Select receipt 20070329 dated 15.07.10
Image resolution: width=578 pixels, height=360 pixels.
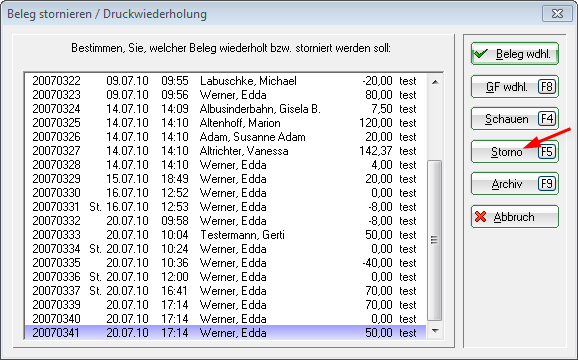[x=225, y=179]
